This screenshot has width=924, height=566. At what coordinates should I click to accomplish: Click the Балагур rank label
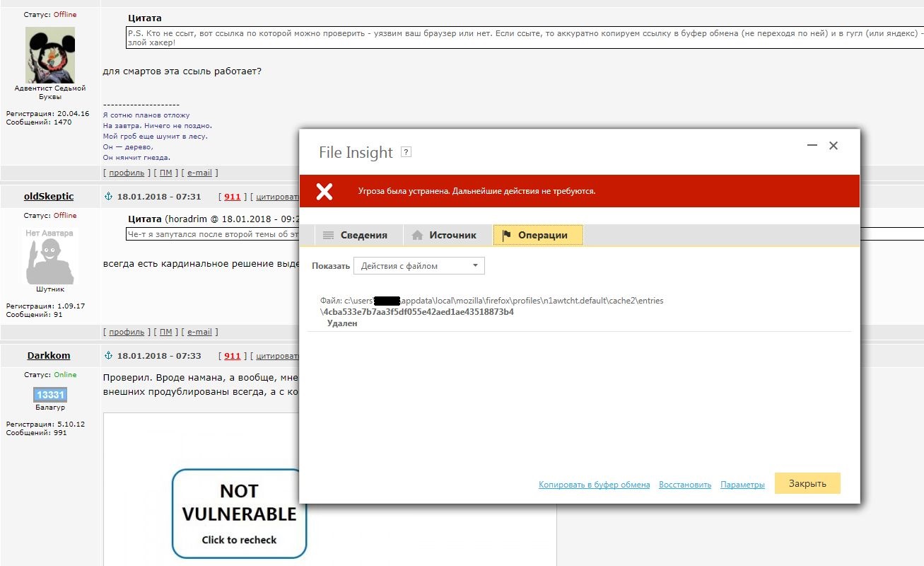[x=50, y=408]
